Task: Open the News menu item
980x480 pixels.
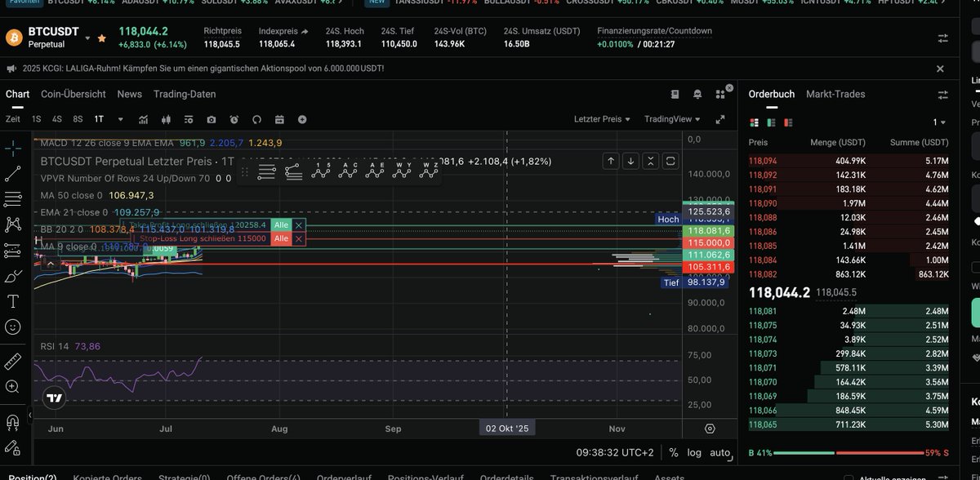Action: [x=129, y=94]
